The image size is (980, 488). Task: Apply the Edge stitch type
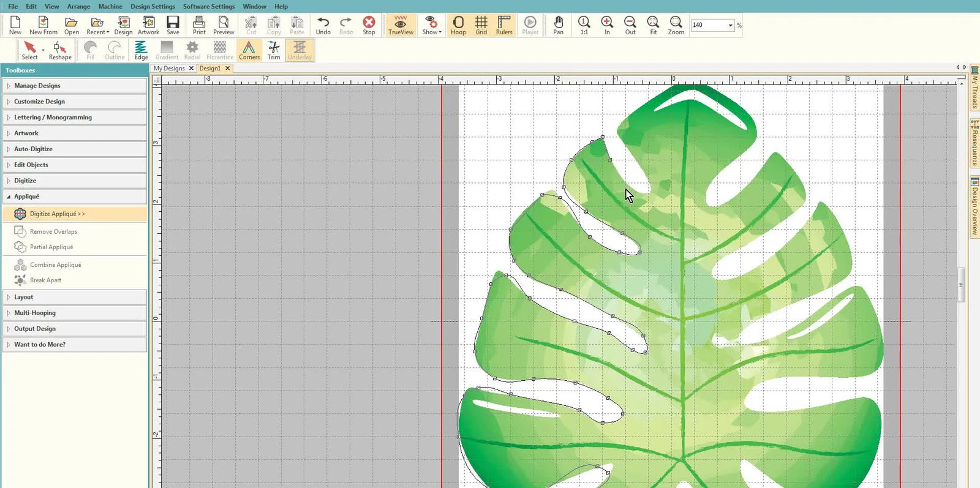[141, 50]
